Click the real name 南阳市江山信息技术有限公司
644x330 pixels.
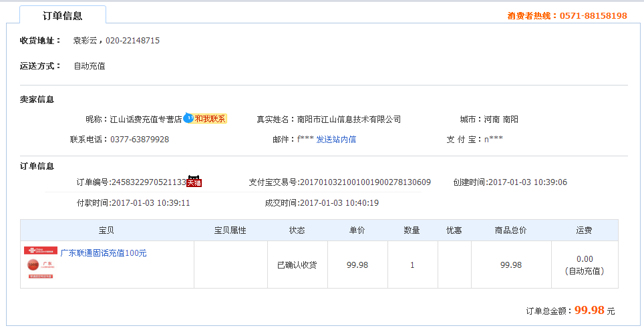tap(349, 120)
